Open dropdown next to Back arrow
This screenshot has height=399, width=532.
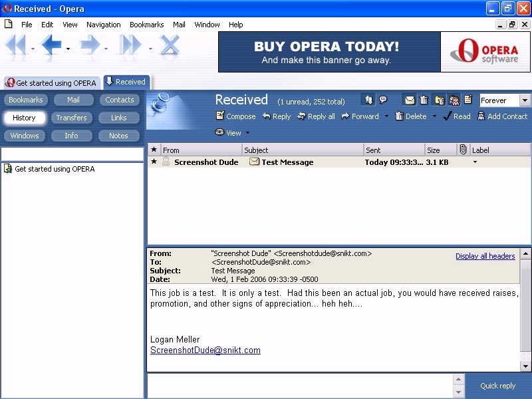[68, 49]
